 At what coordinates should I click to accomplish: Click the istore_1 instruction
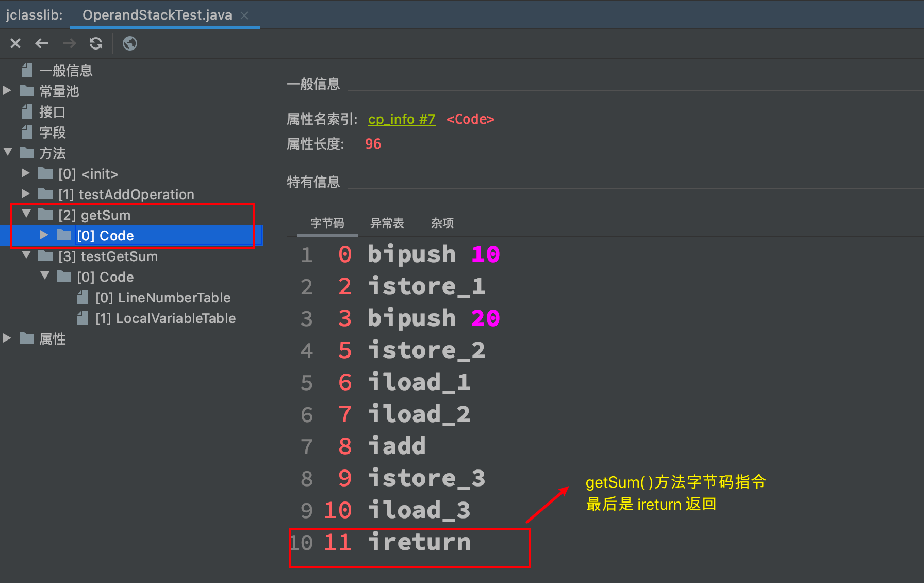(x=426, y=286)
